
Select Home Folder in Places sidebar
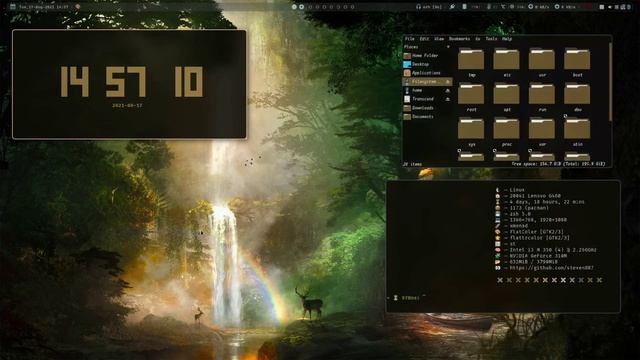[427, 56]
